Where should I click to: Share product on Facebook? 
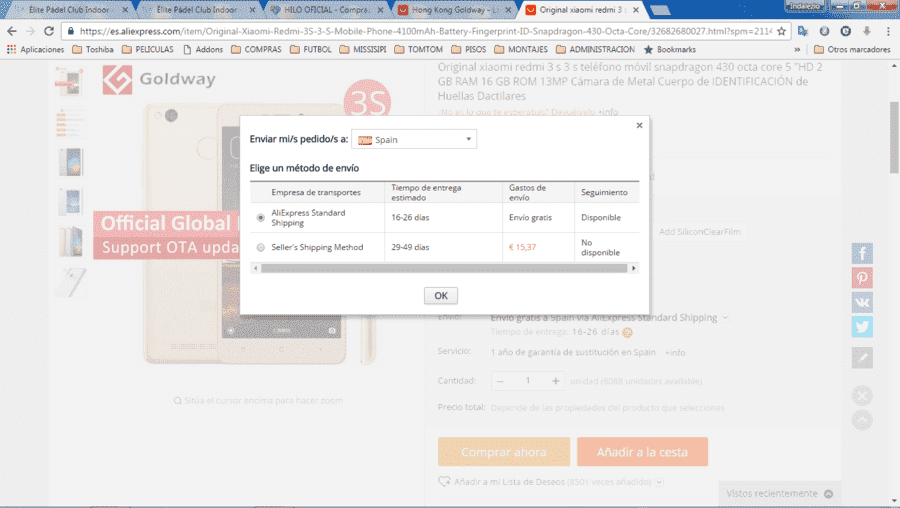click(x=862, y=253)
